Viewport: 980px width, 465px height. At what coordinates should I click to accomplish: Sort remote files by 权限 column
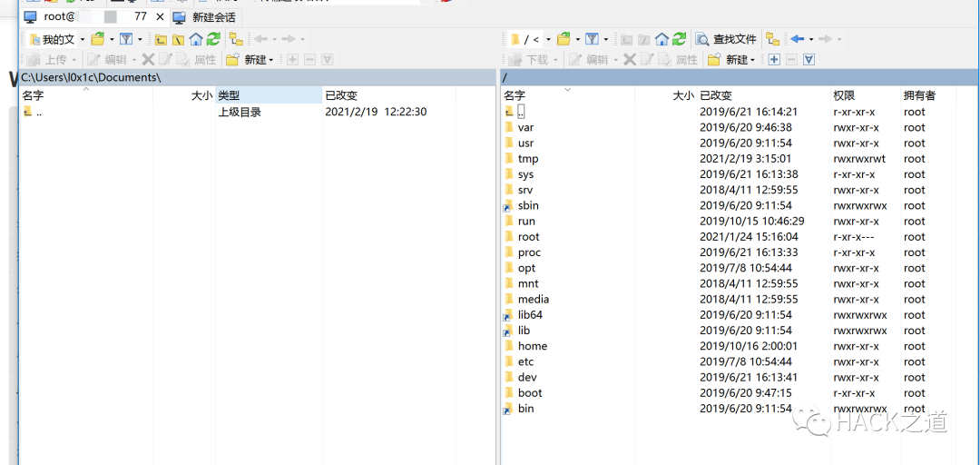(844, 95)
